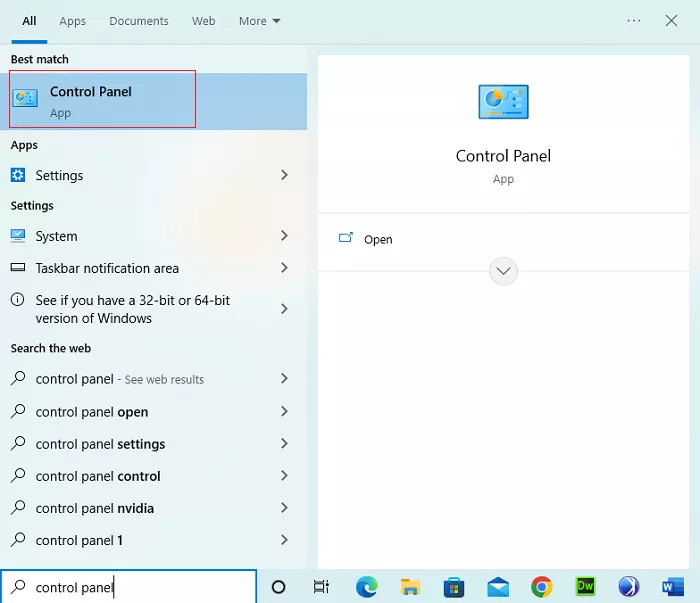Screen dimensions: 700x603
Task: Click the Settings gear app icon
Action: (x=18, y=175)
